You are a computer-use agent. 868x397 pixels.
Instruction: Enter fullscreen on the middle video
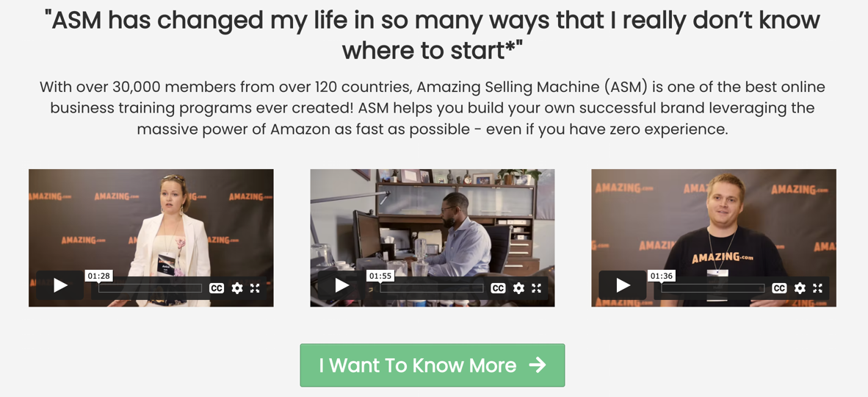(536, 288)
